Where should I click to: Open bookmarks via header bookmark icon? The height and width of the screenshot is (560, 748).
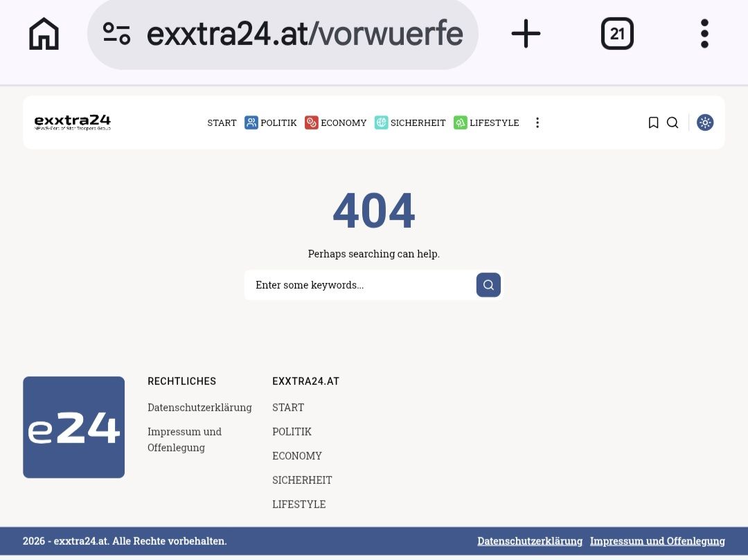653,123
